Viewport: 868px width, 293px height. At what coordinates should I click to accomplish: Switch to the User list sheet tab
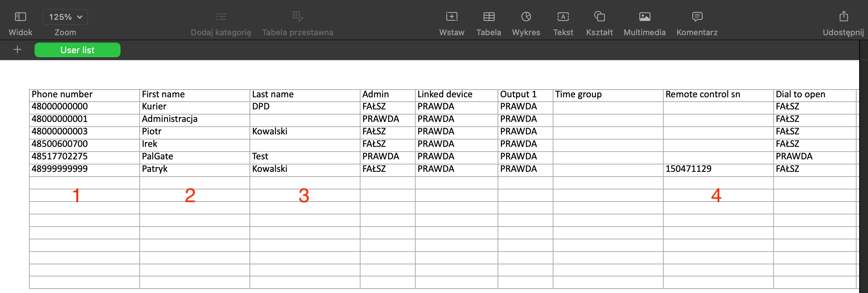tap(77, 50)
